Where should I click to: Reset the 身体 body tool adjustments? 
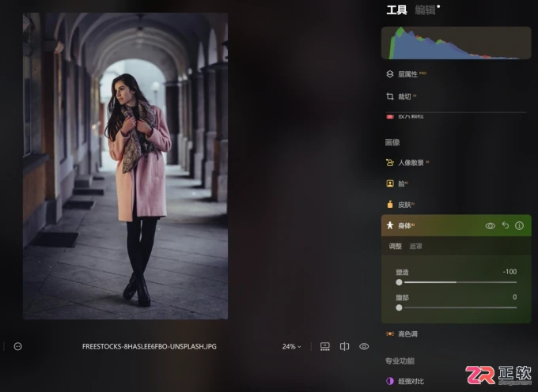pos(506,225)
